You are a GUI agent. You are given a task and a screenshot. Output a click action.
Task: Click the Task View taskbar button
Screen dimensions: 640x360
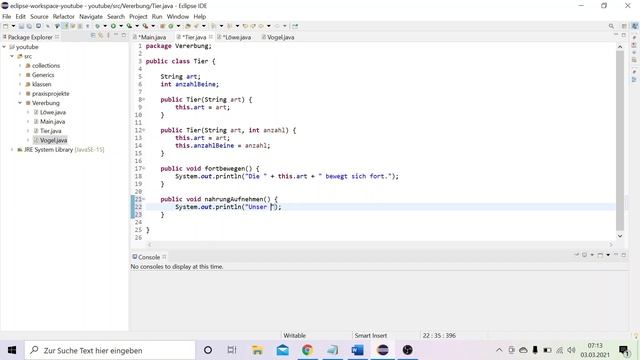[x=232, y=350]
